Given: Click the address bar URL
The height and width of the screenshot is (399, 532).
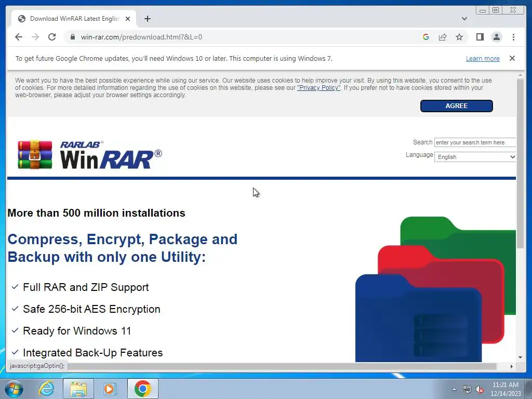Looking at the screenshot, I should pyautogui.click(x=141, y=37).
